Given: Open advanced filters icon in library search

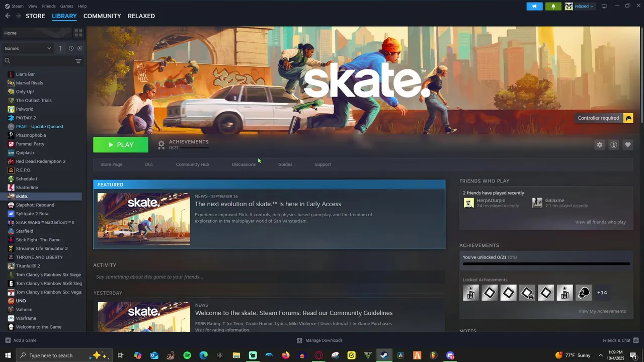Looking at the screenshot, I should pos(78,61).
